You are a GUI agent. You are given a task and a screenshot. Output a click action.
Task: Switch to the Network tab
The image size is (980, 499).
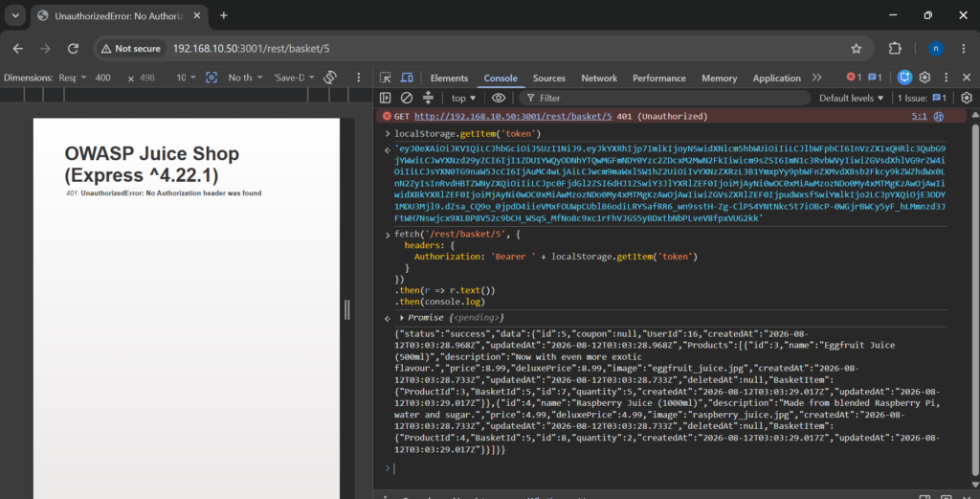599,79
